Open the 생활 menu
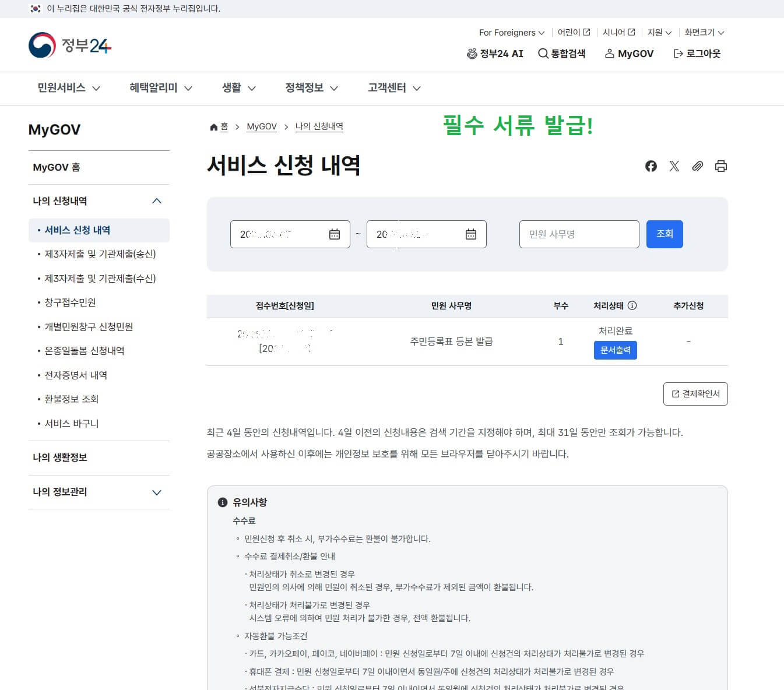 click(x=239, y=88)
